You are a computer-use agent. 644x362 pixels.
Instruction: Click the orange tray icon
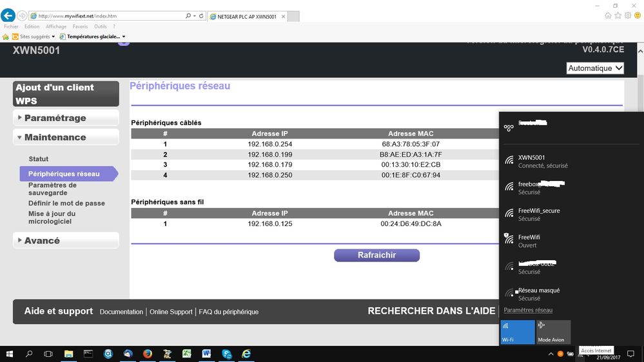(x=560, y=354)
